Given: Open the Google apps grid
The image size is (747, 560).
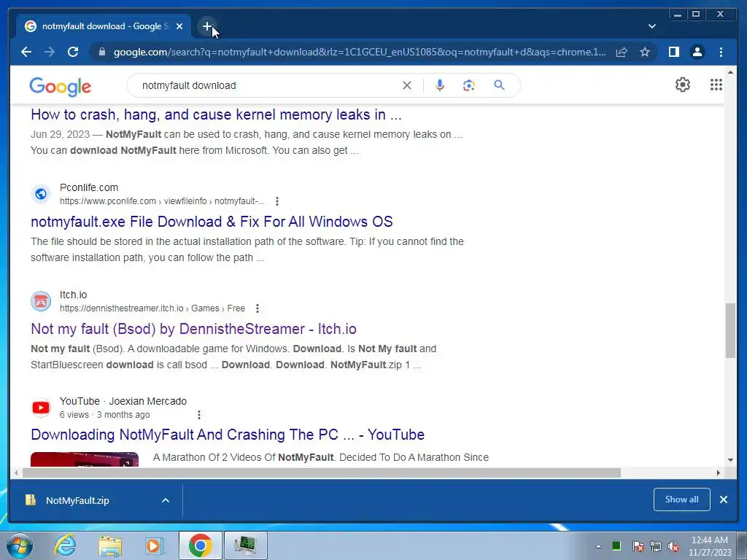Looking at the screenshot, I should pos(716,85).
